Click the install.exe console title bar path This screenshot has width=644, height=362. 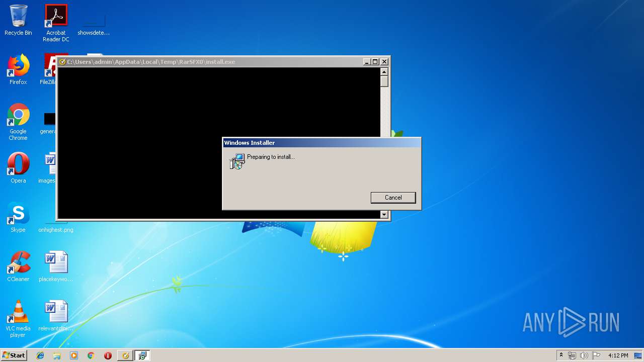pyautogui.click(x=151, y=62)
